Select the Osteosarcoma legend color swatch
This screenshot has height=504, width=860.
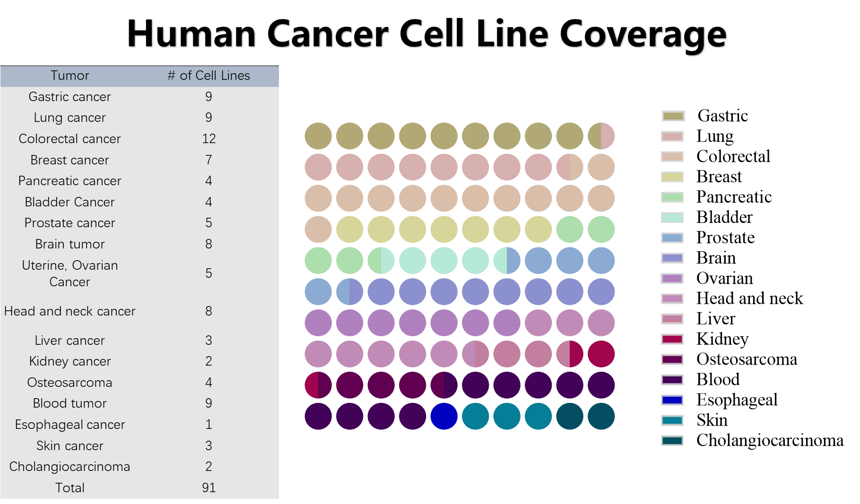(672, 359)
